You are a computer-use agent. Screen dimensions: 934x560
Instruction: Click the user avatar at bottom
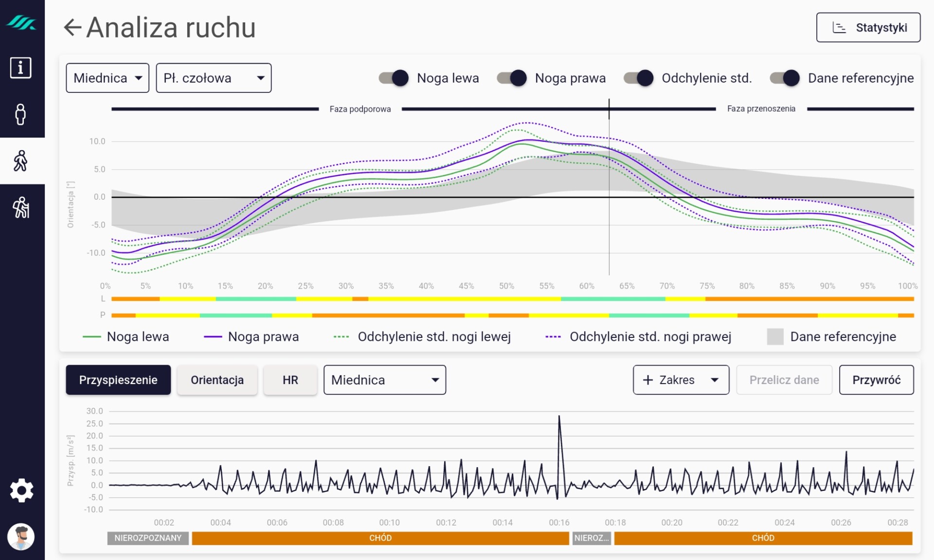(x=21, y=537)
